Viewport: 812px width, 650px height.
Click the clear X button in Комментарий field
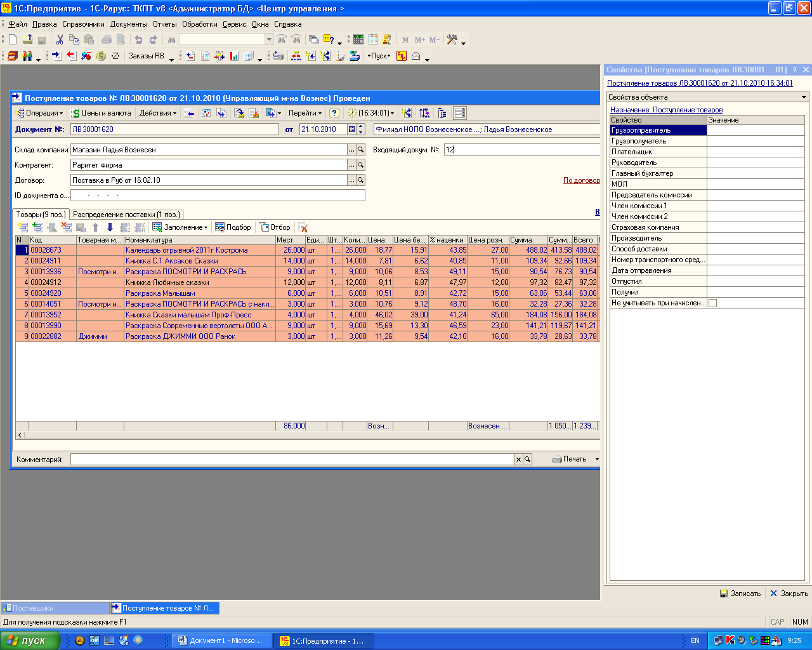(518, 460)
